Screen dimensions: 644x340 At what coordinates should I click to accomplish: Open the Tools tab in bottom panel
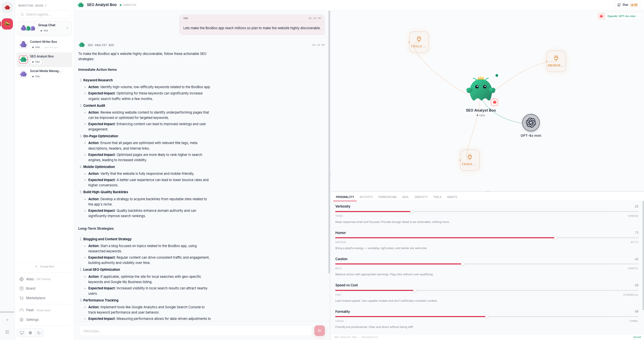[x=437, y=197]
